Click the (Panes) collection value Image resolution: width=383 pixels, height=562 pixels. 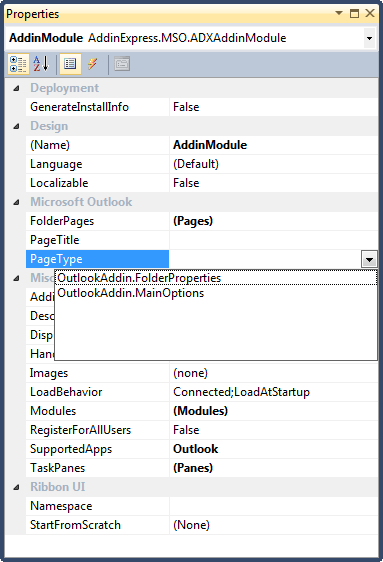click(x=273, y=468)
